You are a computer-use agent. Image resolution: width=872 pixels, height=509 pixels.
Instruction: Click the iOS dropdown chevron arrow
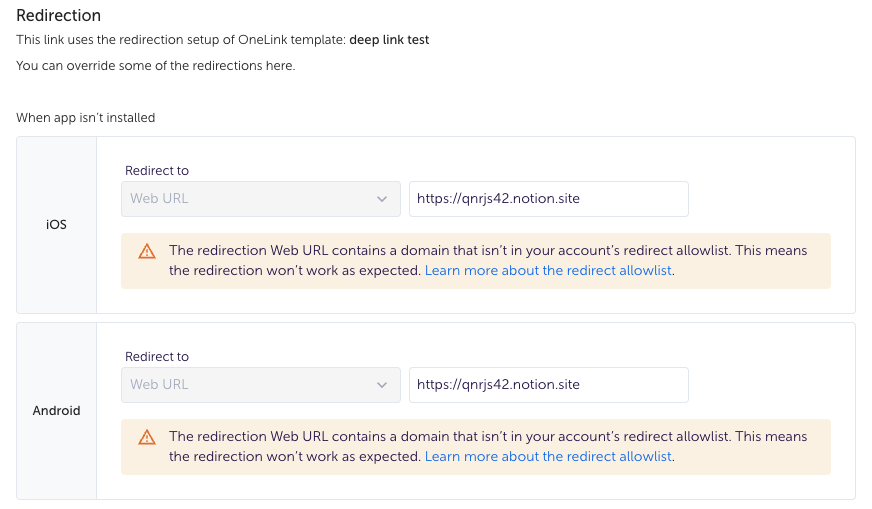pos(382,199)
